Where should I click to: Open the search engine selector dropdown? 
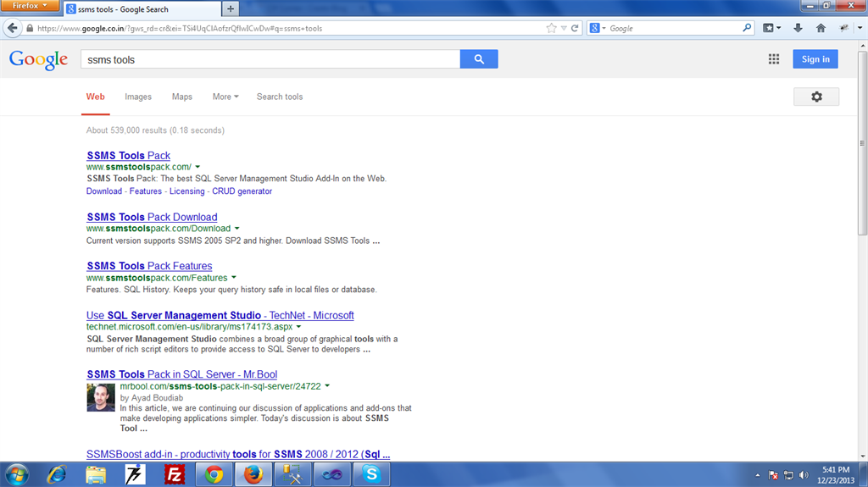[x=598, y=28]
